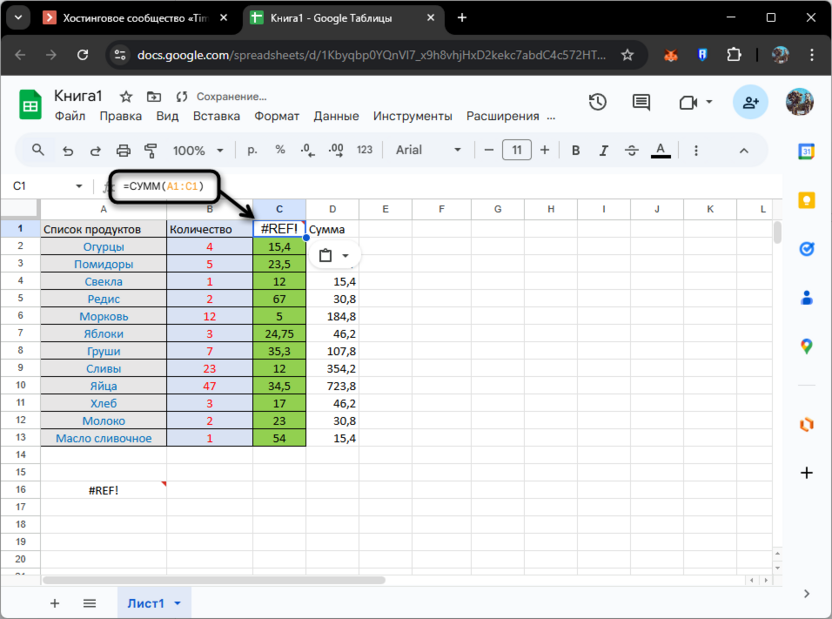Image resolution: width=832 pixels, height=619 pixels.
Task: Open the Правка menu
Action: pos(120,116)
